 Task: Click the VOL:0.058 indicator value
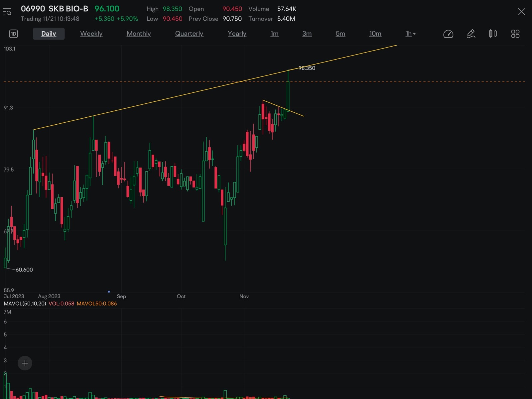(62, 304)
